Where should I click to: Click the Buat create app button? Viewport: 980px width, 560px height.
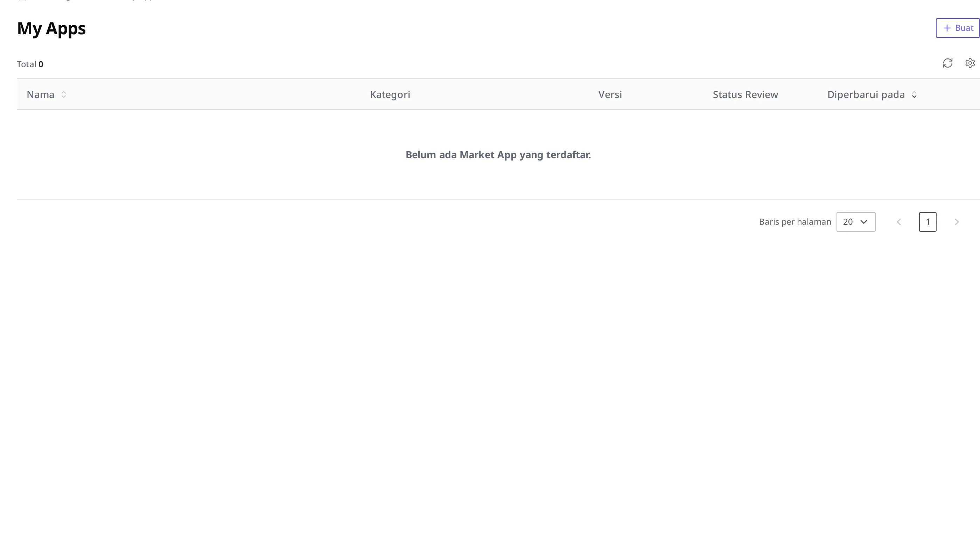pyautogui.click(x=958, y=28)
